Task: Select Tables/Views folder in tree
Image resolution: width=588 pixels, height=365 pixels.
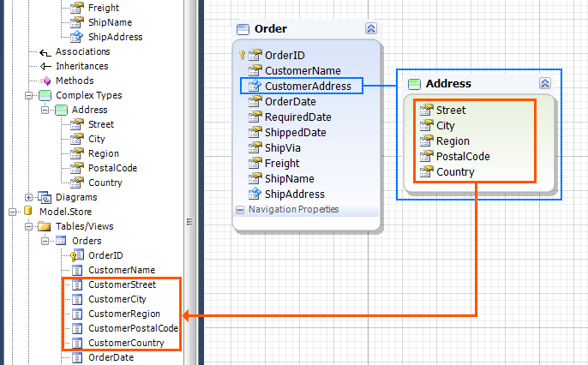Action: tap(84, 227)
